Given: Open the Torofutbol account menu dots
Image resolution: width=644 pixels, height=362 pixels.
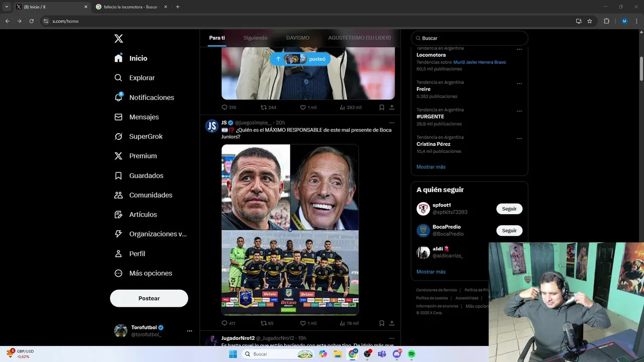Looking at the screenshot, I should (190, 331).
